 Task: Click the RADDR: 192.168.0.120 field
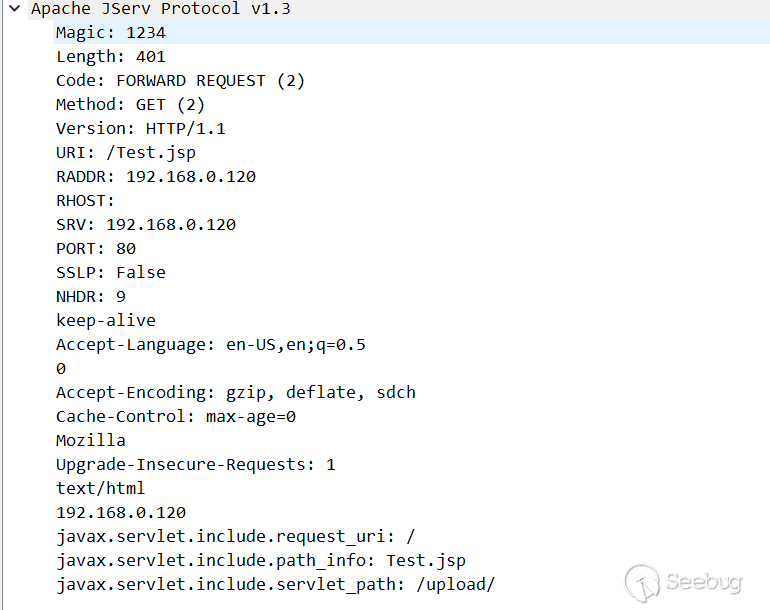click(155, 177)
